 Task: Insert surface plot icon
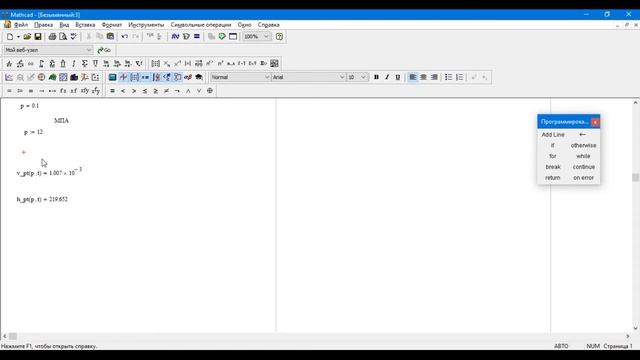[52, 77]
